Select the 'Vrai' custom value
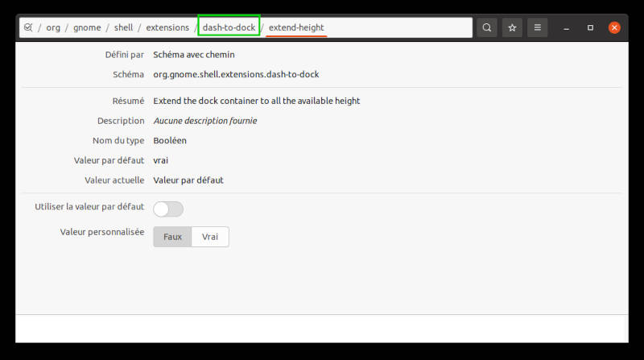Screen dimensions: 644x360 pyautogui.click(x=210, y=237)
